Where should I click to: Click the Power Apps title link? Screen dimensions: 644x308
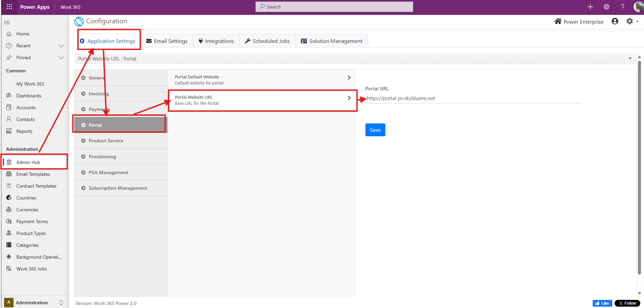click(x=35, y=7)
